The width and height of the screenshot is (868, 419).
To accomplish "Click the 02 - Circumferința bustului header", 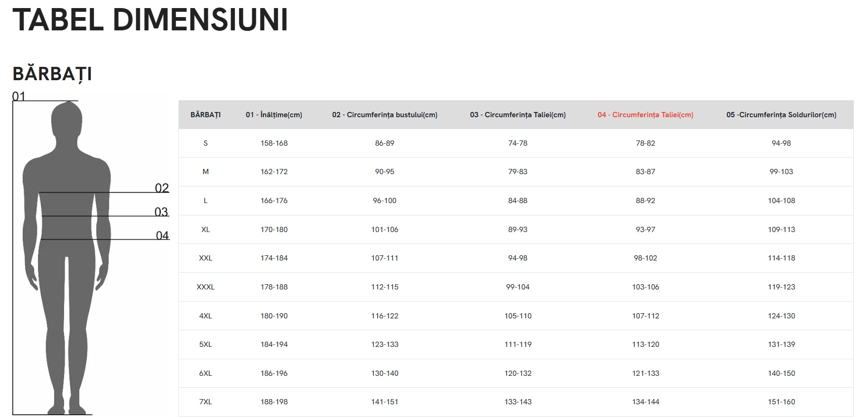I will pos(384,115).
